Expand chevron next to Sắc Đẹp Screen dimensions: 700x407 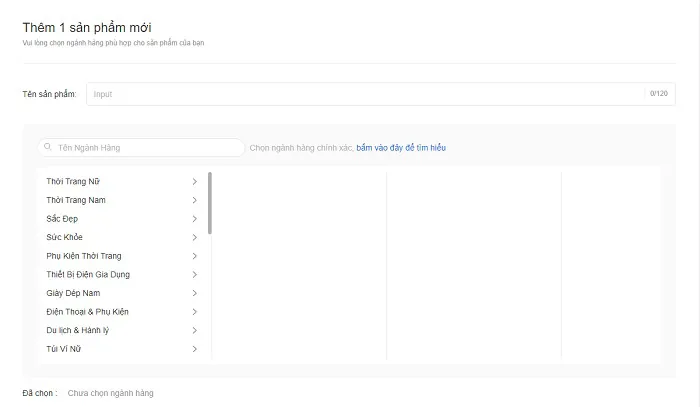195,219
